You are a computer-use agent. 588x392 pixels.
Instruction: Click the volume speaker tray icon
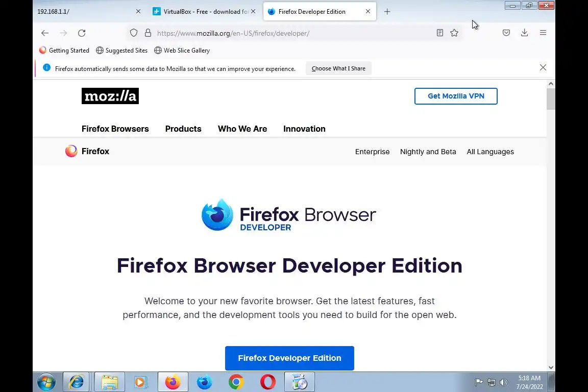pyautogui.click(x=504, y=382)
